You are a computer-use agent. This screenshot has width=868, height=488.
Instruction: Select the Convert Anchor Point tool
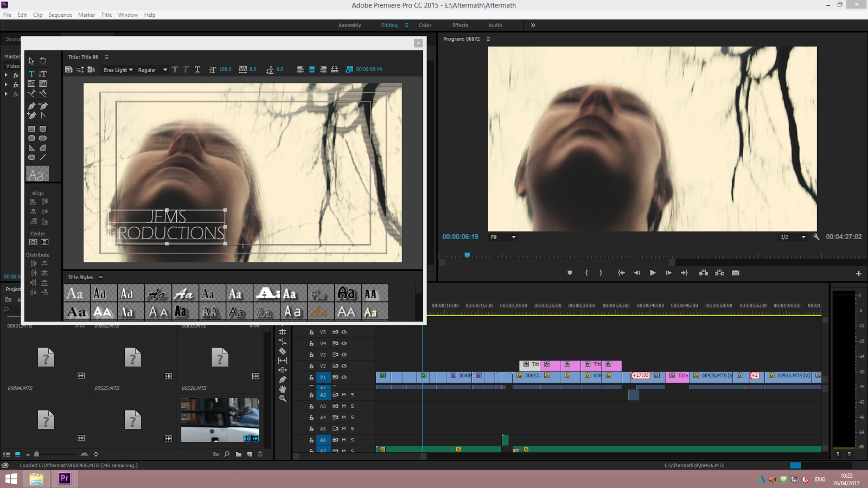[43, 115]
